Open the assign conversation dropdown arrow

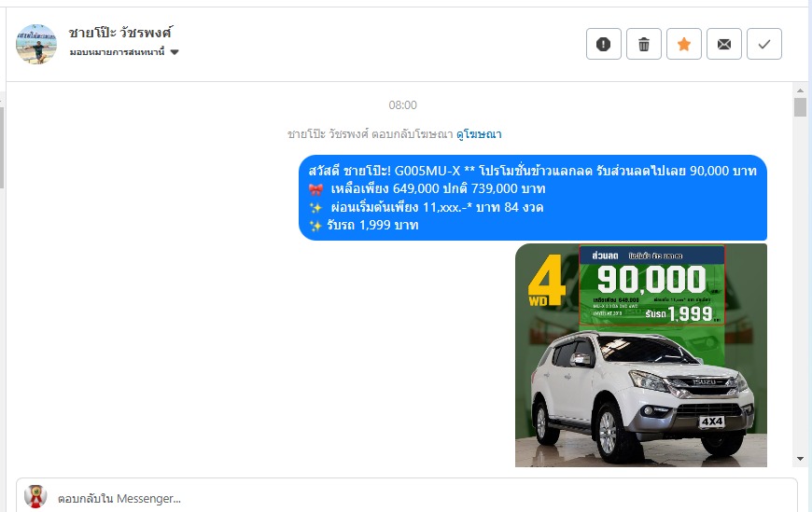tap(175, 52)
